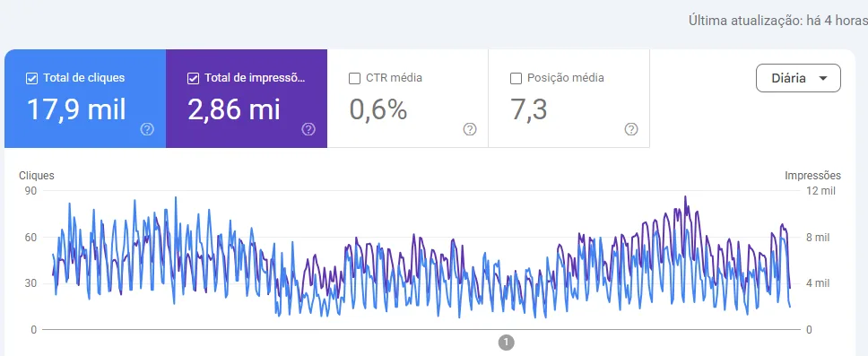868x356 pixels.
Task: Click the annotation marker 1 on the chart axis
Action: coord(506,343)
